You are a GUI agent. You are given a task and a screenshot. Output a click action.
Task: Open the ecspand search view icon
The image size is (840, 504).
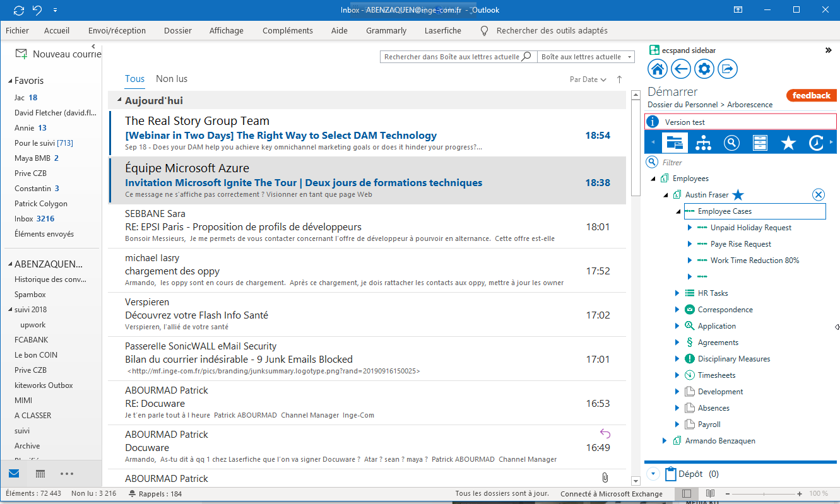(x=731, y=143)
